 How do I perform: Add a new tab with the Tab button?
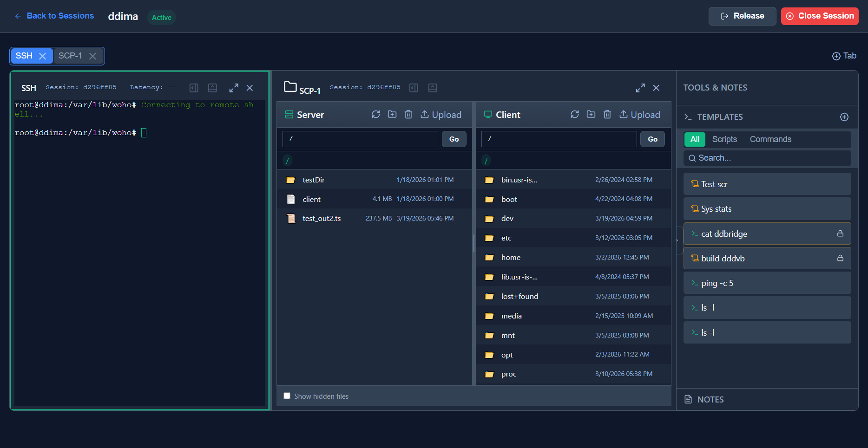(844, 56)
